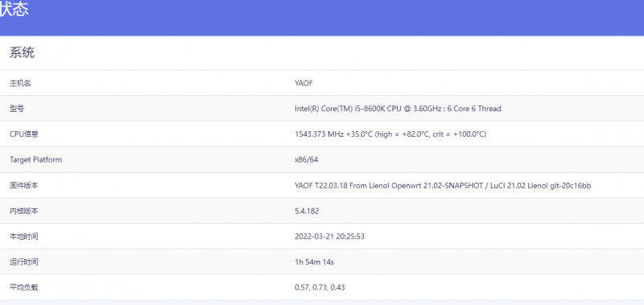644x305 pixels.
Task: Click the YAOF T22.03.18 firmware version text
Action: tap(443, 186)
